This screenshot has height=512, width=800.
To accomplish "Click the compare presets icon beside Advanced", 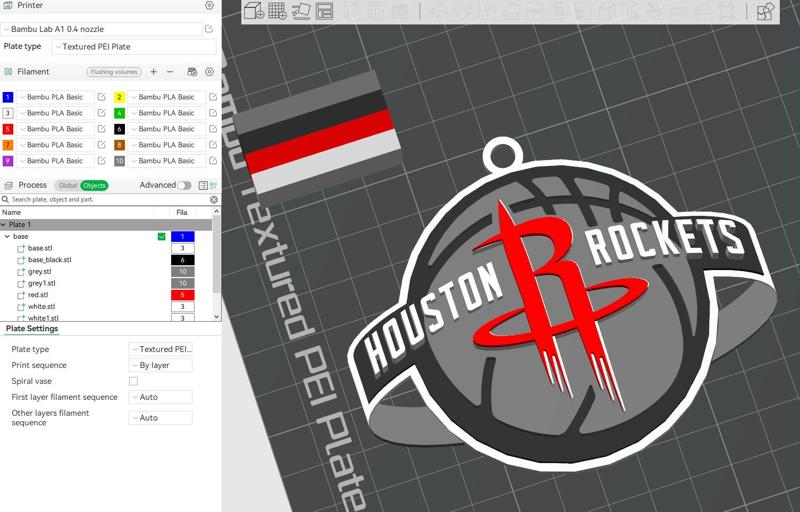I will click(213, 185).
